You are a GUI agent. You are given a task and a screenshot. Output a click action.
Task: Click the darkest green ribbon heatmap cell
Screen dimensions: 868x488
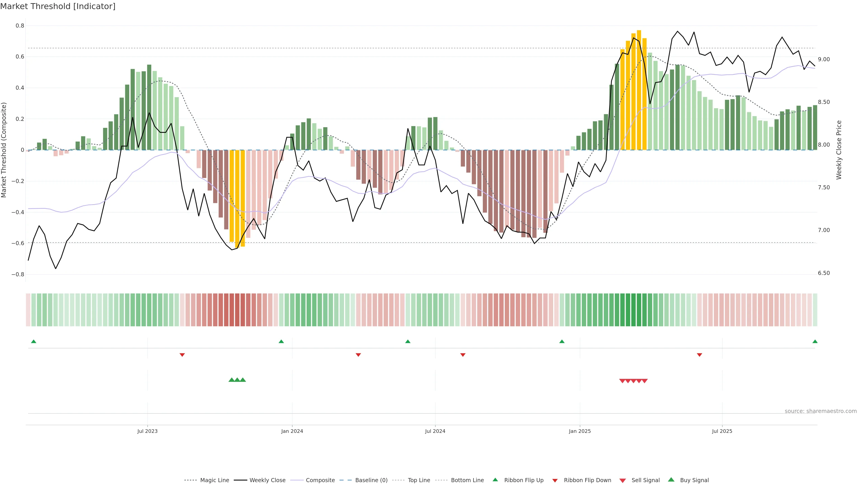[633, 310]
